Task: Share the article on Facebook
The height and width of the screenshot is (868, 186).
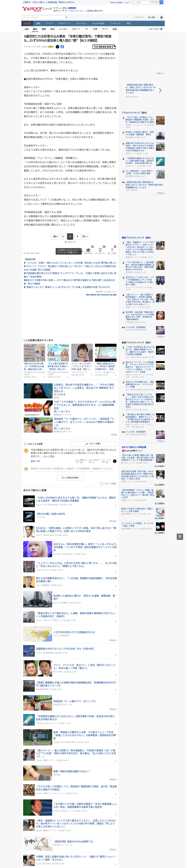Action: pyautogui.click(x=62, y=47)
